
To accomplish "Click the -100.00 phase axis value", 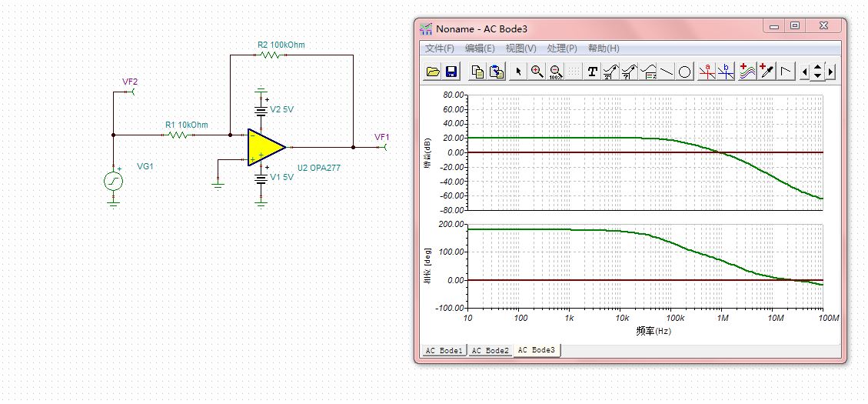I will point(451,308).
